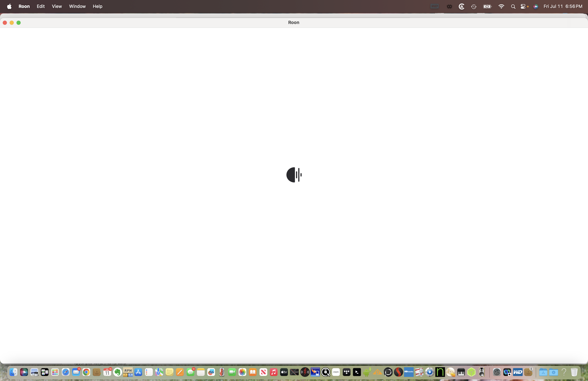The width and height of the screenshot is (588, 381).
Task: Open the Window menu
Action: point(77,6)
